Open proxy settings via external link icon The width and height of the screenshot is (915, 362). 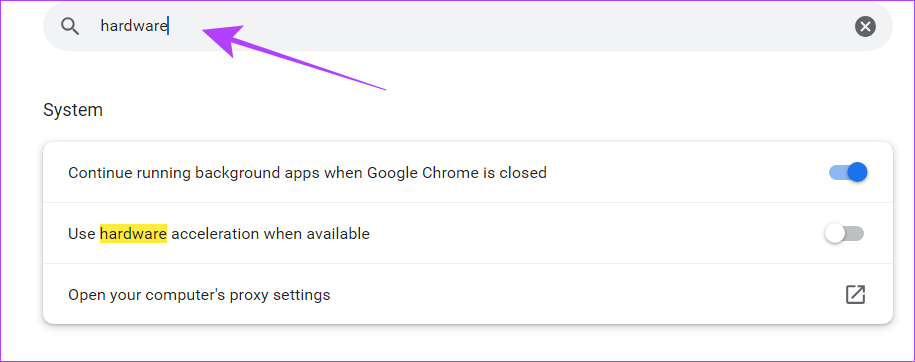[x=855, y=294]
